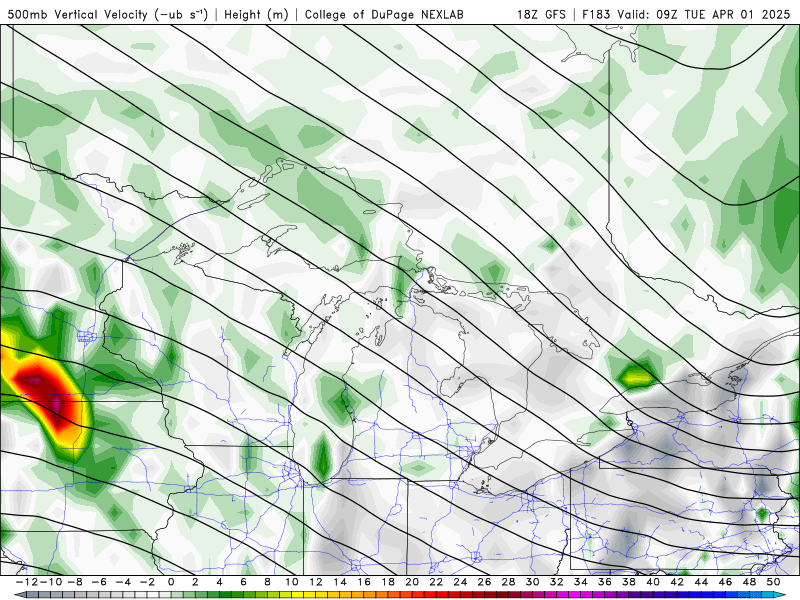Viewport: 800px width, 600px height.
Task: Click the '28' color scale label
Action: (508, 582)
